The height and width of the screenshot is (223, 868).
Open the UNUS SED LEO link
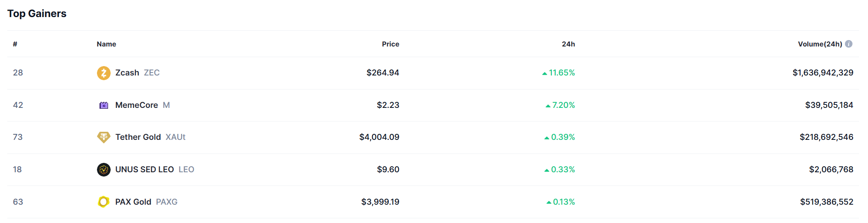[144, 170]
